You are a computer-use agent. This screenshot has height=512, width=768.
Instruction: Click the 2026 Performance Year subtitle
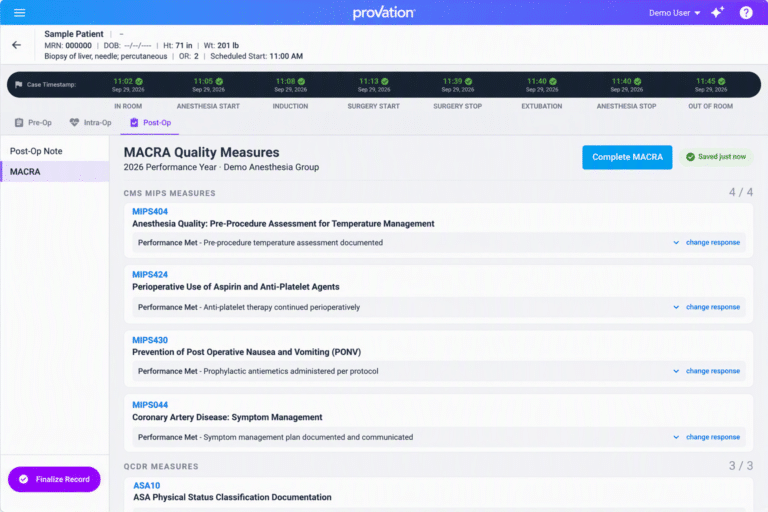coord(221,167)
